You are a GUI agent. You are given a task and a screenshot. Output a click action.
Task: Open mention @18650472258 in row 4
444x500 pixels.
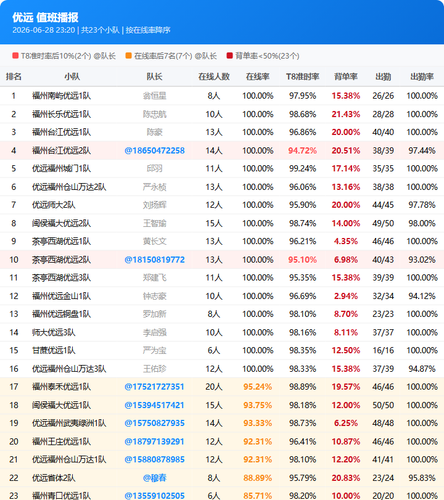click(154, 151)
